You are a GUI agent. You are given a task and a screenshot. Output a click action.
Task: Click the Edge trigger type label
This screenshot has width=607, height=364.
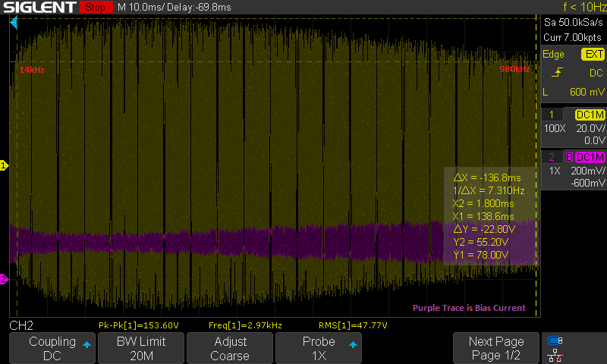pos(553,55)
